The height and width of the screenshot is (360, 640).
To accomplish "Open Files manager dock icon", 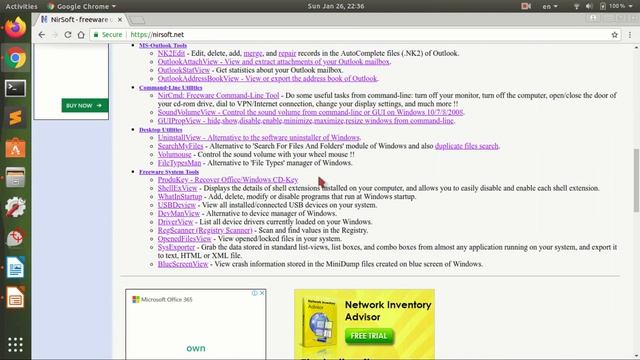I will 15,178.
